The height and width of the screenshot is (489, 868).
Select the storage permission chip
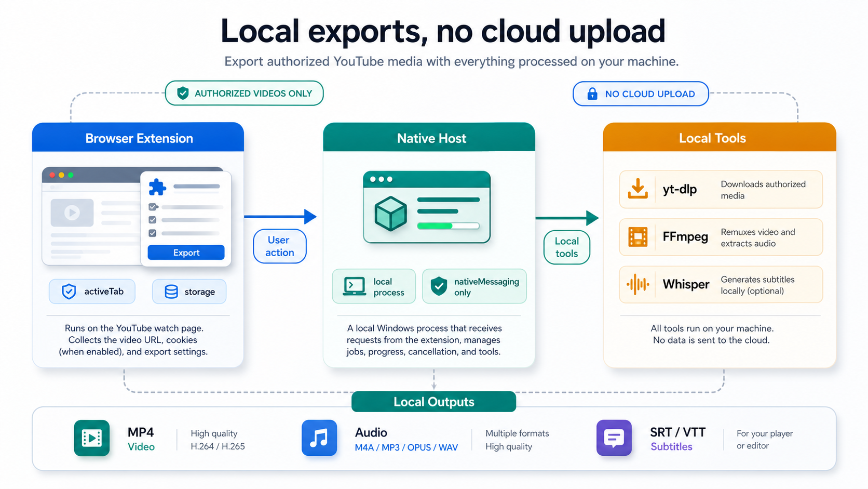[x=189, y=292]
